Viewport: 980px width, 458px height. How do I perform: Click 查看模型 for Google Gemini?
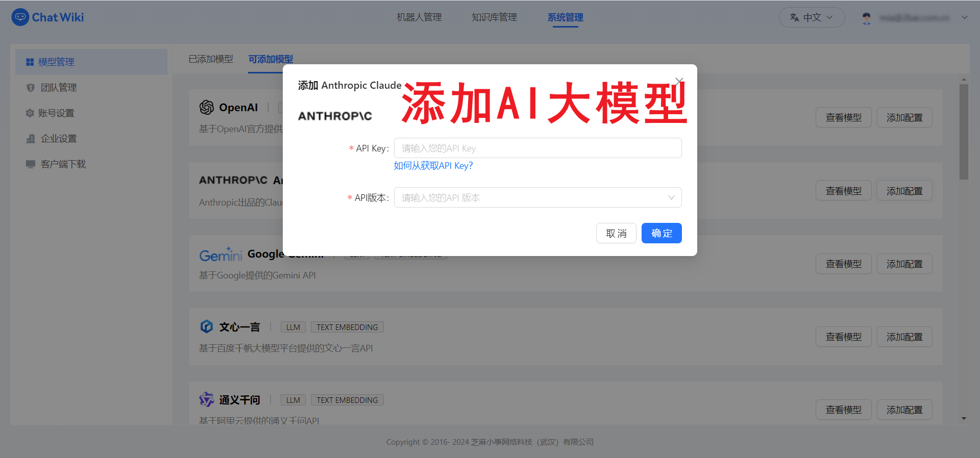click(x=843, y=264)
